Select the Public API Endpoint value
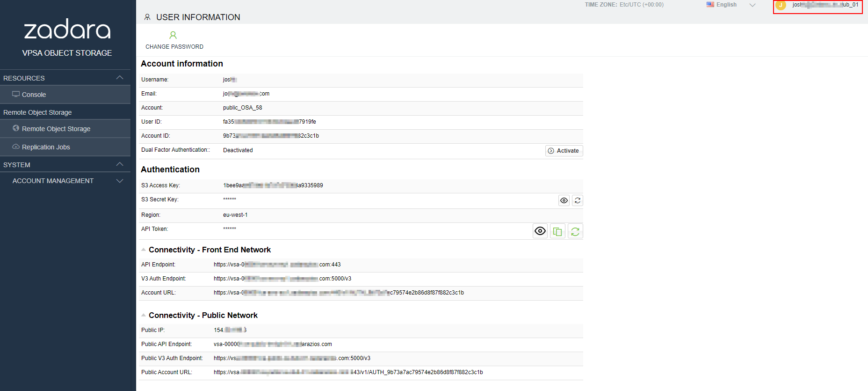The height and width of the screenshot is (391, 868). pos(273,344)
